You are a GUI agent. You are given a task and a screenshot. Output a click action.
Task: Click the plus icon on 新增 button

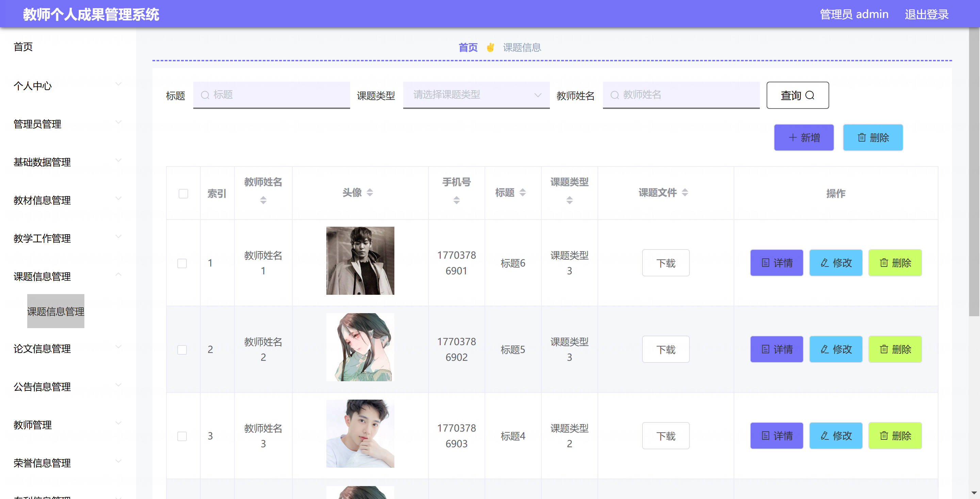click(793, 138)
